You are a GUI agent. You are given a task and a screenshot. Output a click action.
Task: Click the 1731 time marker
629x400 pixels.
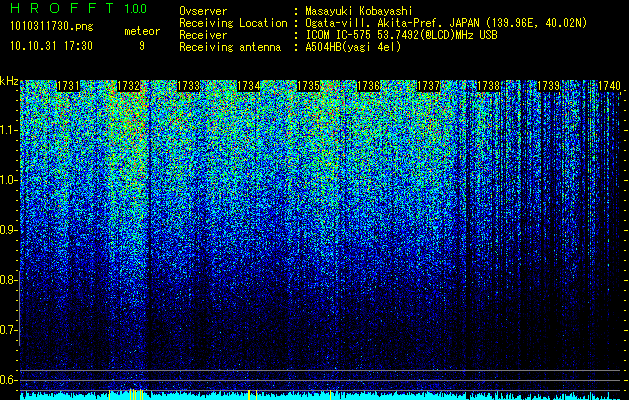click(x=68, y=86)
